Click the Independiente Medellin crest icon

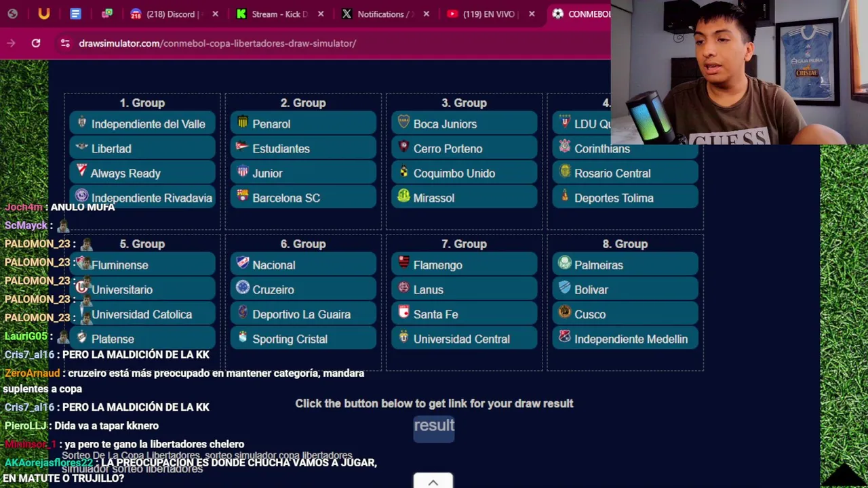pyautogui.click(x=565, y=338)
